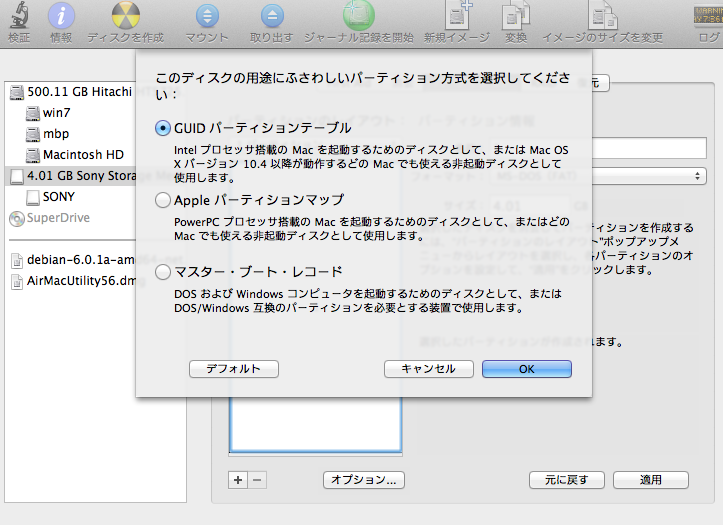Click the オプション... button
This screenshot has width=723, height=525.
pyautogui.click(x=364, y=480)
